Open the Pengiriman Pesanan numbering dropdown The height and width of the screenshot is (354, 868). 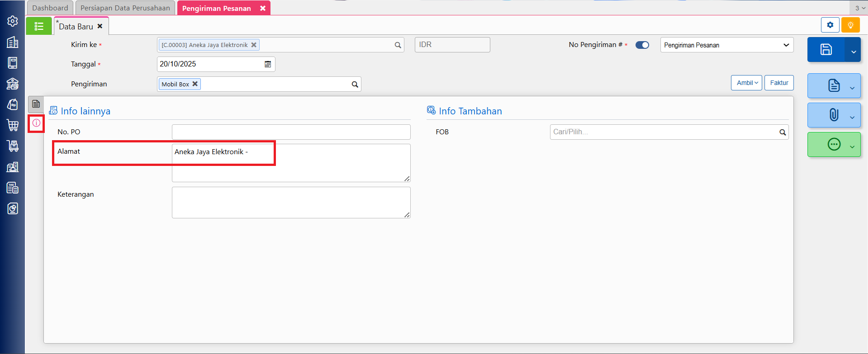tap(726, 45)
